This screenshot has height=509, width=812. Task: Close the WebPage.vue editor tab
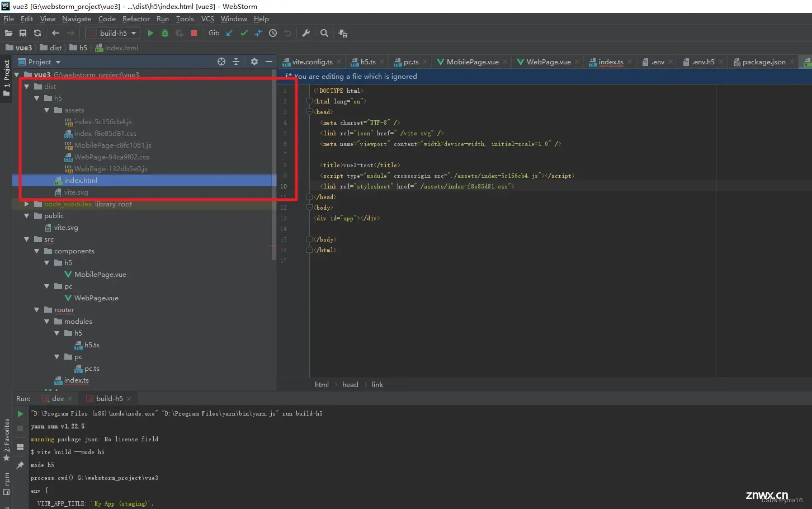click(x=578, y=62)
